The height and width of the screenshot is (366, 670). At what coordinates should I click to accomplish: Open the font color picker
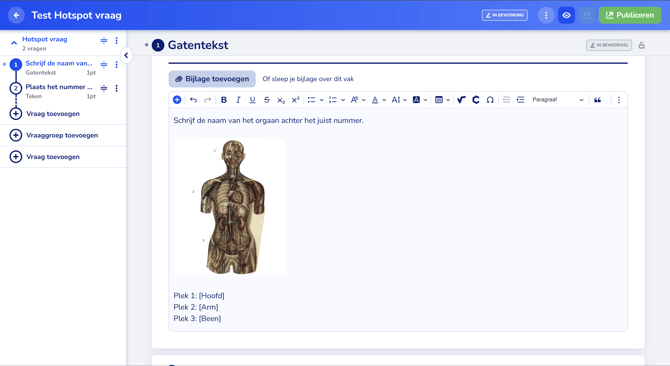tap(378, 100)
